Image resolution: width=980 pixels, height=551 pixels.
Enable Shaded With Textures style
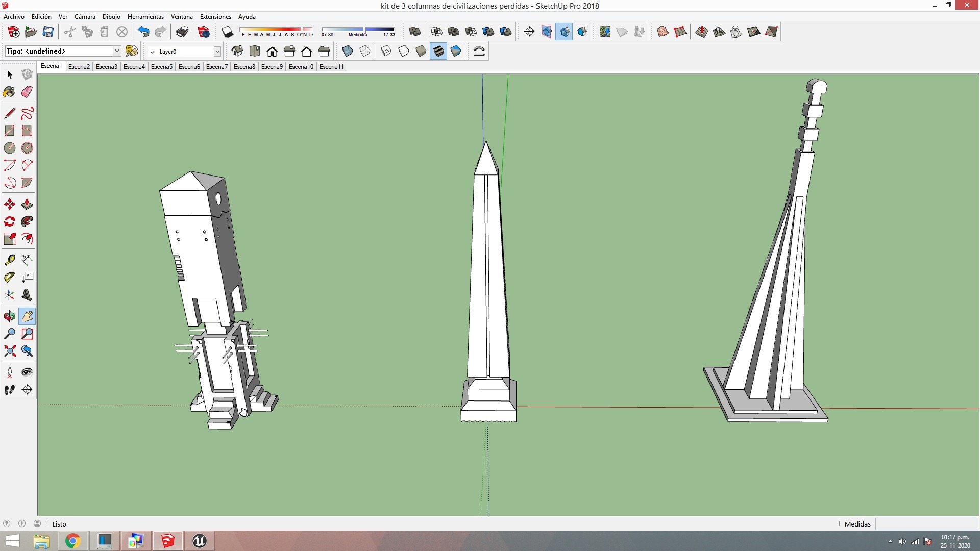point(438,51)
